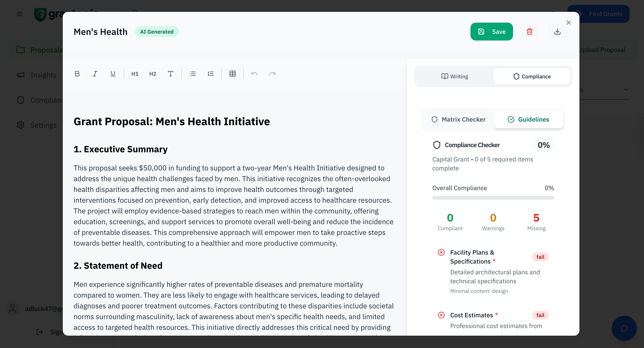This screenshot has height=348, width=644.
Task: Click the Overall Compliance progress bar
Action: (x=493, y=198)
